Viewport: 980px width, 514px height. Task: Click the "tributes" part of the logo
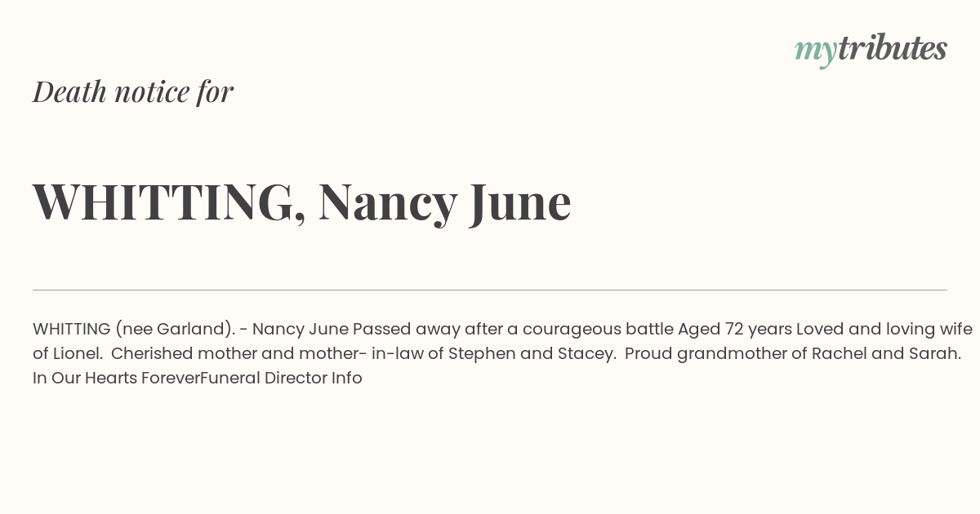[x=892, y=49]
